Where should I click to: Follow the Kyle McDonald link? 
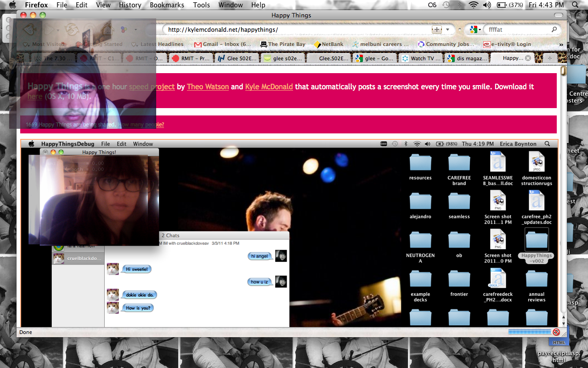coord(269,86)
